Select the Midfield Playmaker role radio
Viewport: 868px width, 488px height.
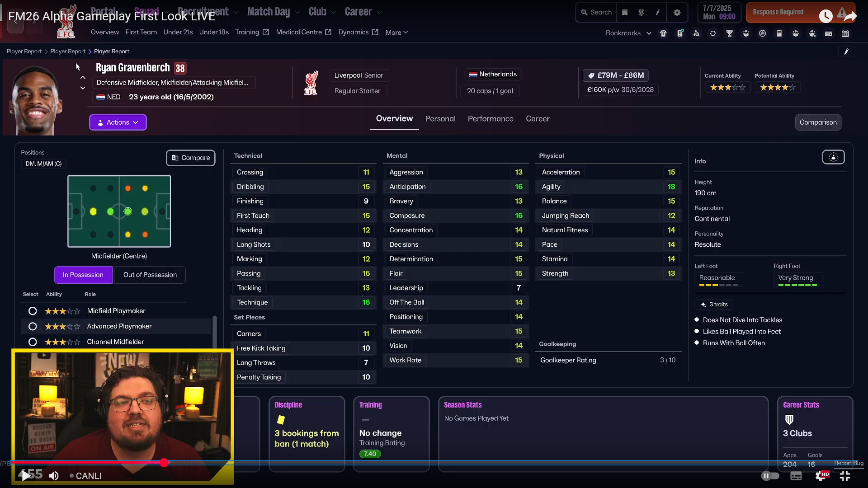(x=33, y=311)
